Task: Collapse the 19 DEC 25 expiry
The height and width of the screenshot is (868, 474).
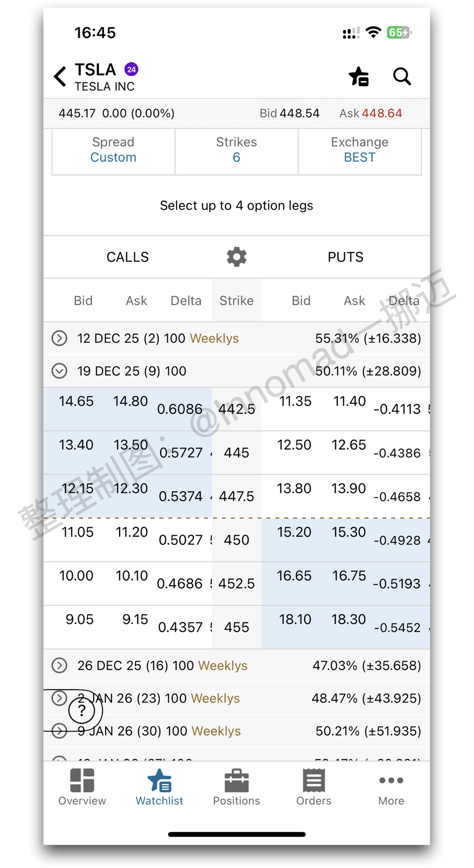Action: click(x=59, y=371)
